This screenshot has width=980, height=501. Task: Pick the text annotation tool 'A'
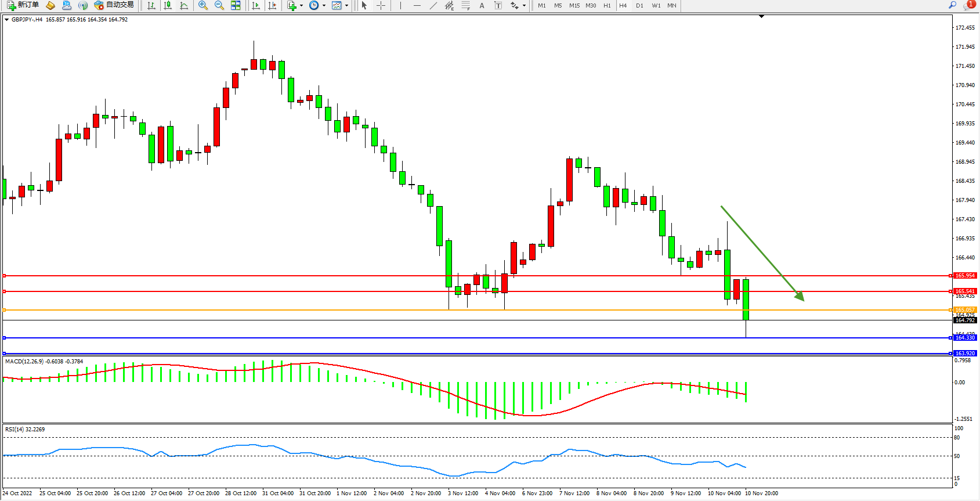pyautogui.click(x=482, y=5)
